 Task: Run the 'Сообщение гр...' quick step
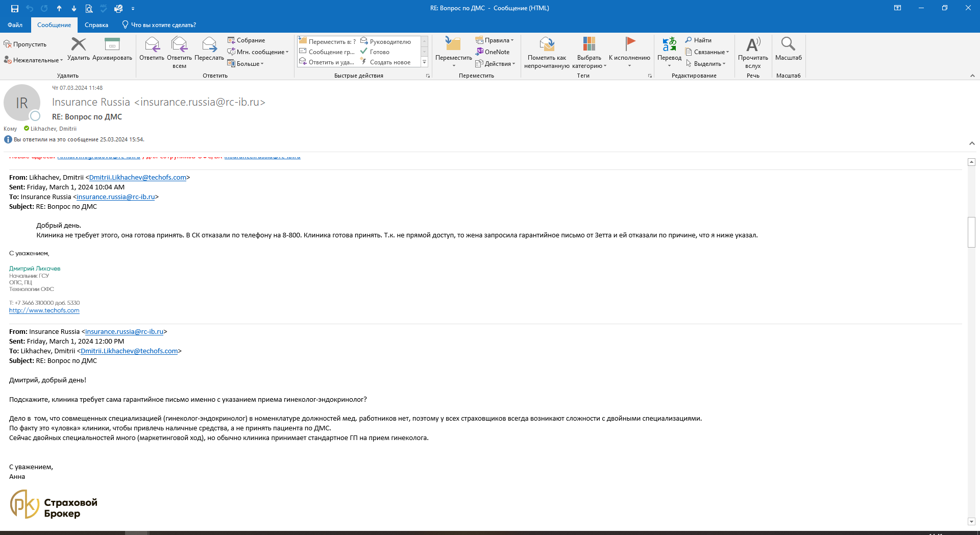327,52
